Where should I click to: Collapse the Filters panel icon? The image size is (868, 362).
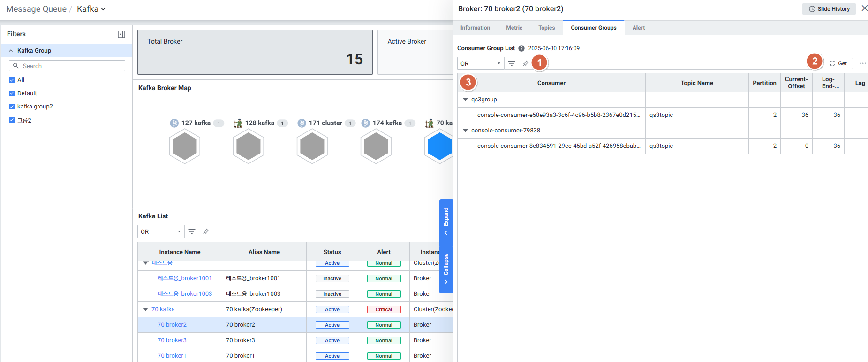[121, 34]
